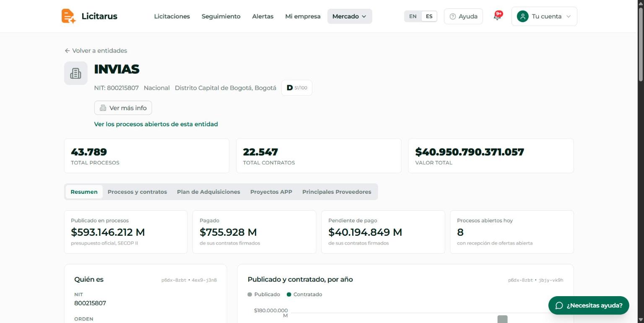Viewport: 644px width, 323px height.
Task: Click the Pagado $755.928 M card
Action: pyautogui.click(x=254, y=232)
